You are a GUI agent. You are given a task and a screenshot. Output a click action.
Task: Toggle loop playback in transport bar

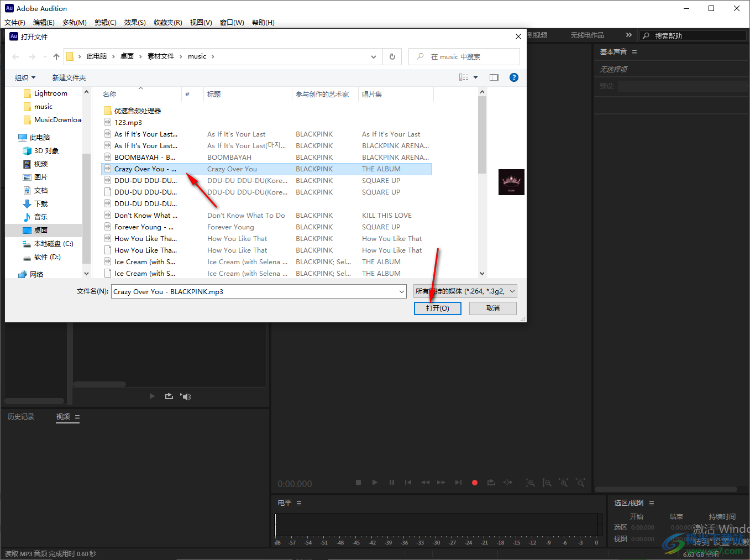[491, 483]
